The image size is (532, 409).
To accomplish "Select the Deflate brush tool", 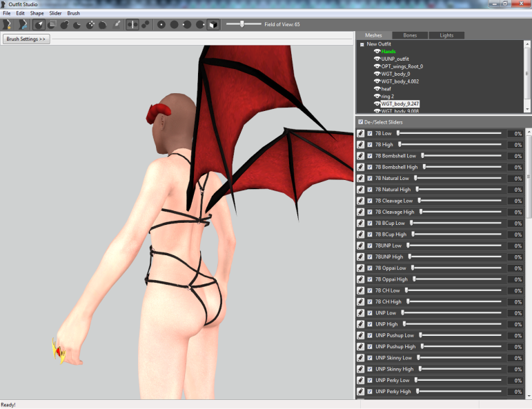I will [77, 24].
